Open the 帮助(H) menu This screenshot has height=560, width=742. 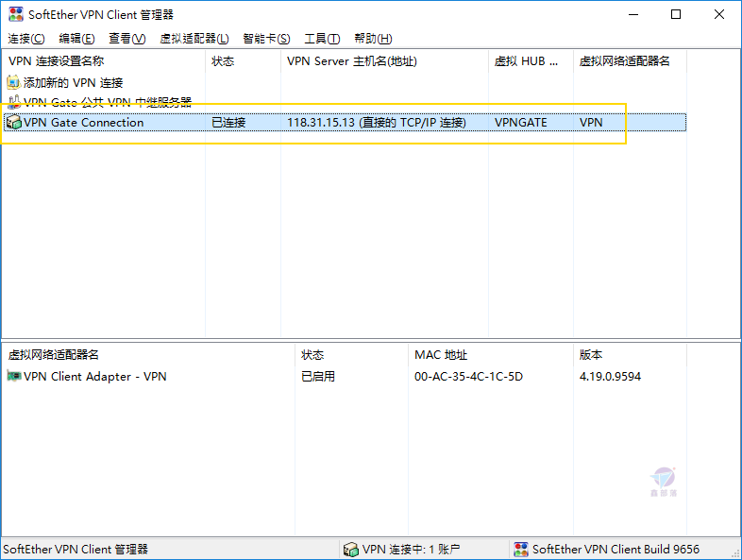tap(373, 39)
